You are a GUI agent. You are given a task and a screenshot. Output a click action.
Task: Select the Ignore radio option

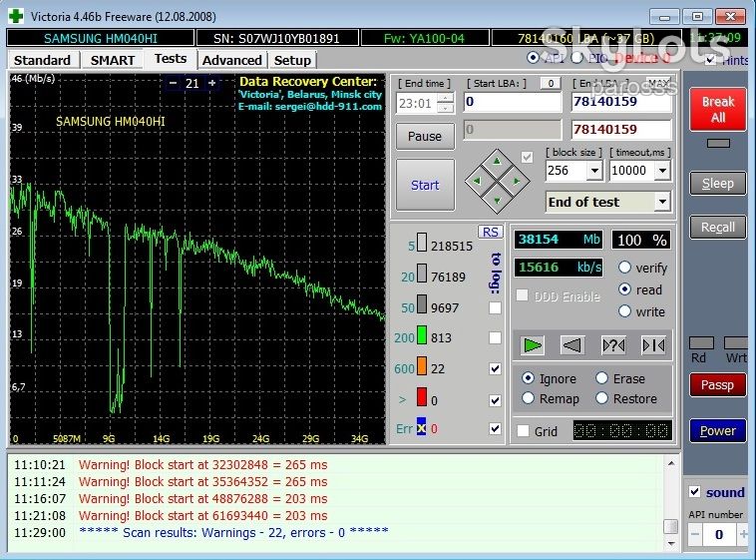[529, 378]
